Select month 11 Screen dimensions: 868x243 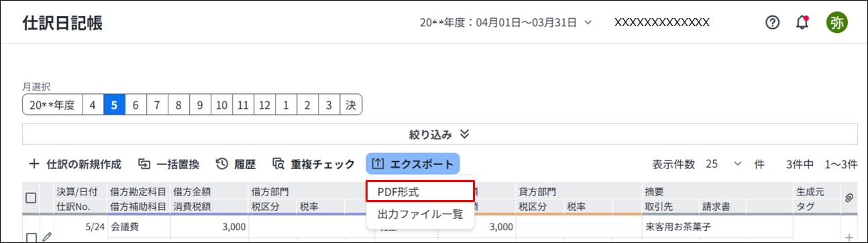pos(243,105)
